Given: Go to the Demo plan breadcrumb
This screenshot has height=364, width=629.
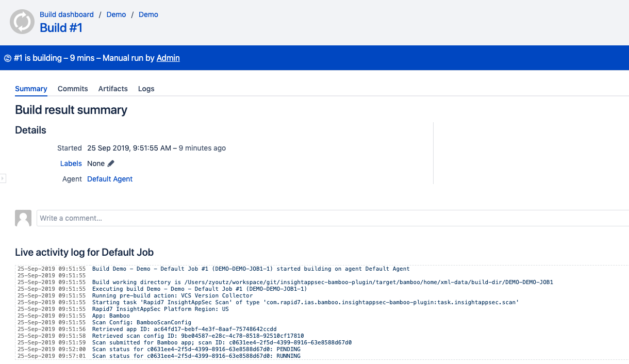Looking at the screenshot, I should coord(148,14).
